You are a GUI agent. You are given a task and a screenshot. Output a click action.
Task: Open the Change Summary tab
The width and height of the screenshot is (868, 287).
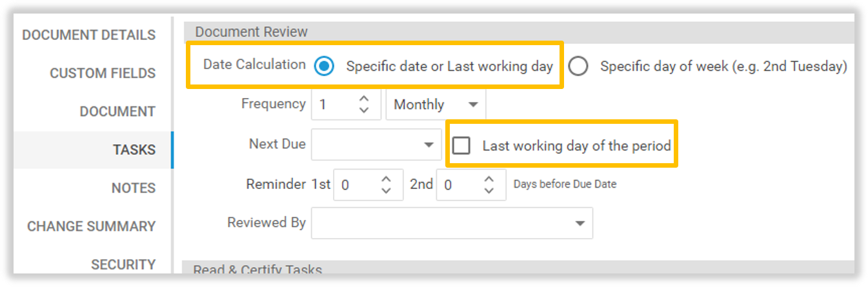coord(91,226)
